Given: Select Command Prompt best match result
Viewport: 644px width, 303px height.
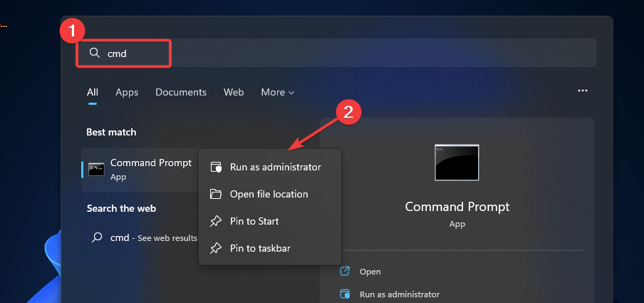Looking at the screenshot, I should coord(140,170).
